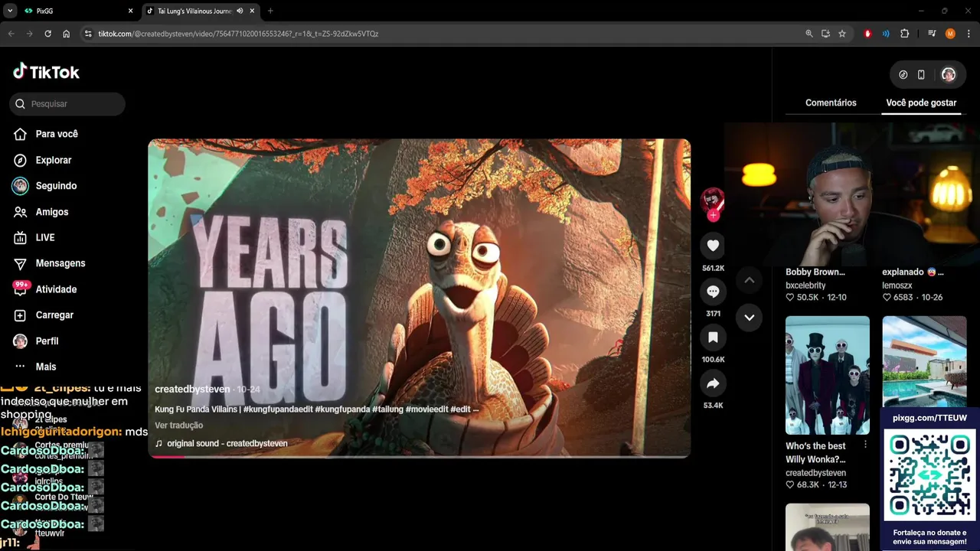980x551 pixels.
Task: Open options dots beside Willy Wonka video
Action: pyautogui.click(x=865, y=445)
